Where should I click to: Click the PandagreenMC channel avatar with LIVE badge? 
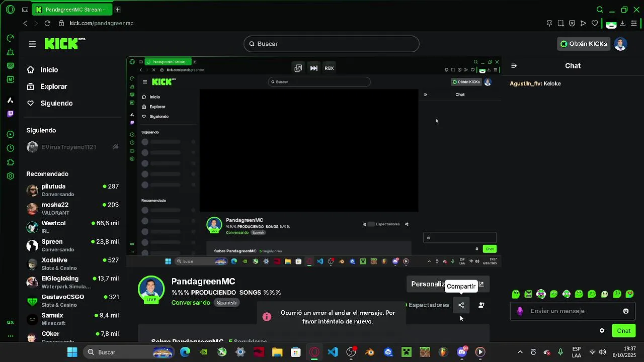coord(151,289)
